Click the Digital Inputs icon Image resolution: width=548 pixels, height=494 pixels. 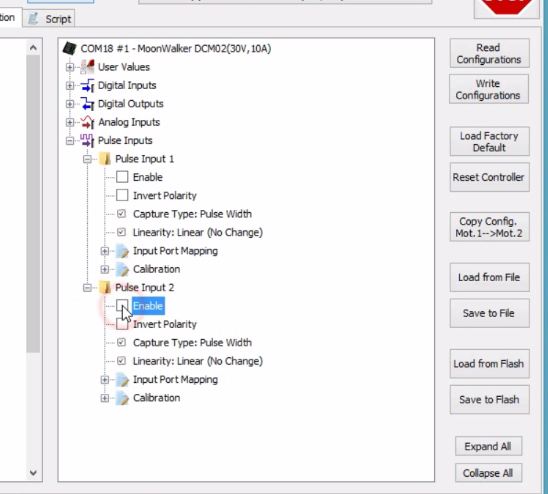(87, 85)
